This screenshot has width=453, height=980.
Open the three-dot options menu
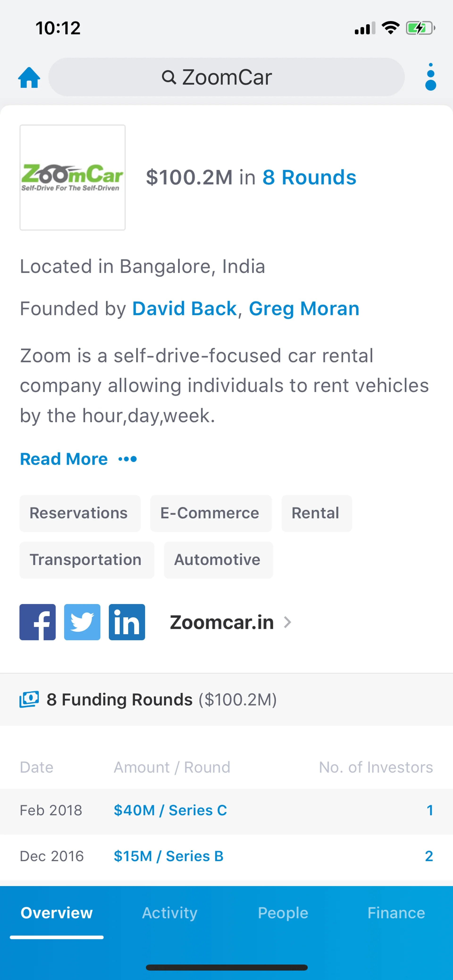(430, 77)
